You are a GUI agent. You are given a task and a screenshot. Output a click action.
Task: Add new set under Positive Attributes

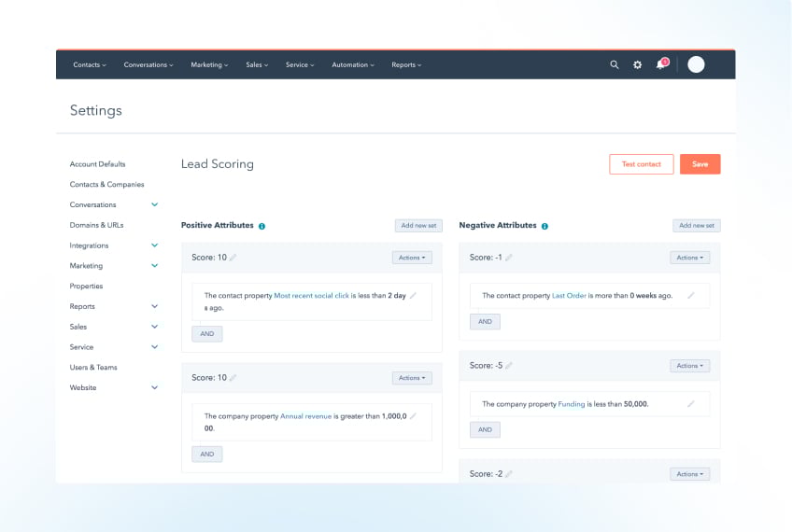(417, 226)
